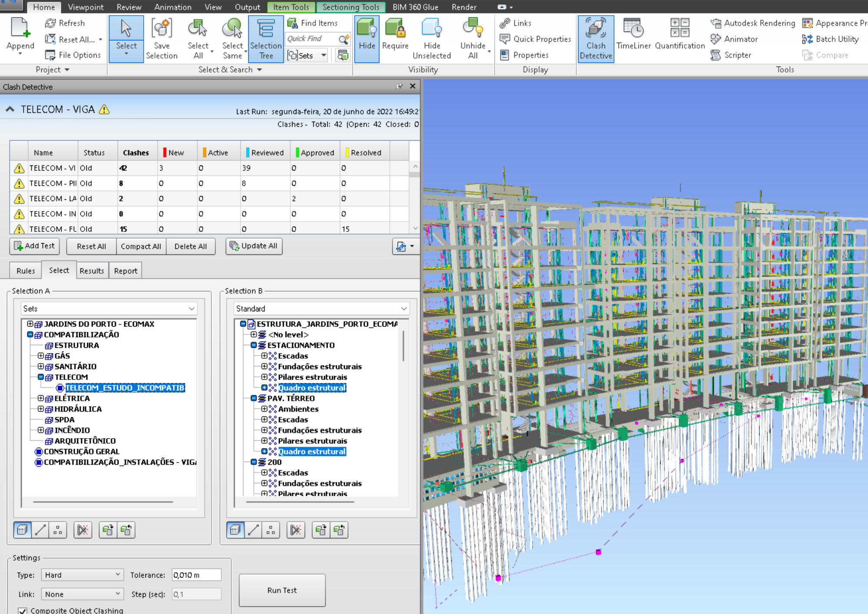868x614 pixels.
Task: Click the Add Test button
Action: coord(34,246)
